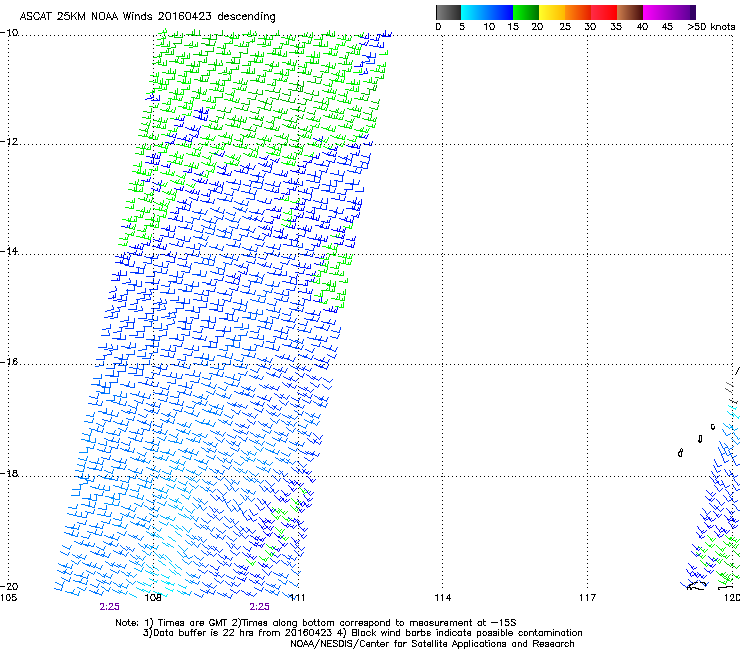
Task: Click the "35" value under the color scale
Action: click(616, 27)
